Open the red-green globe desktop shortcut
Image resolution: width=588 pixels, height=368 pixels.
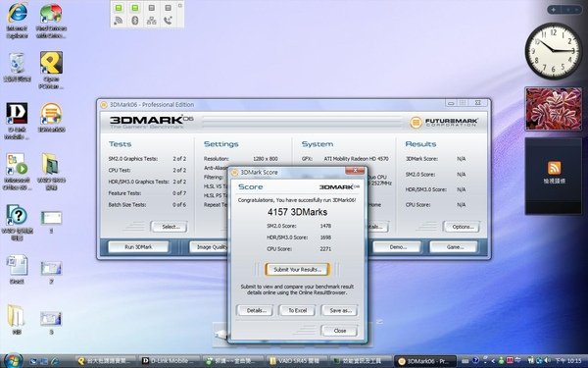[x=51, y=21]
